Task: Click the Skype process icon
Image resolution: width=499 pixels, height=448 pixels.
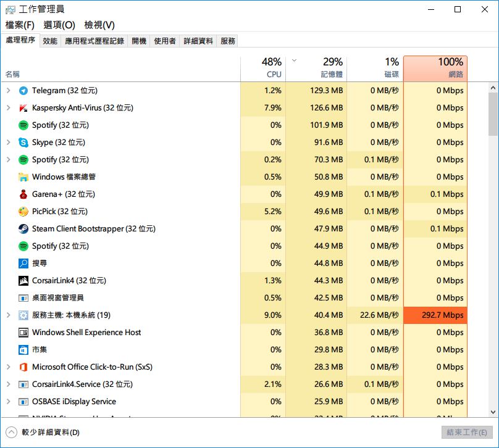Action: (23, 143)
